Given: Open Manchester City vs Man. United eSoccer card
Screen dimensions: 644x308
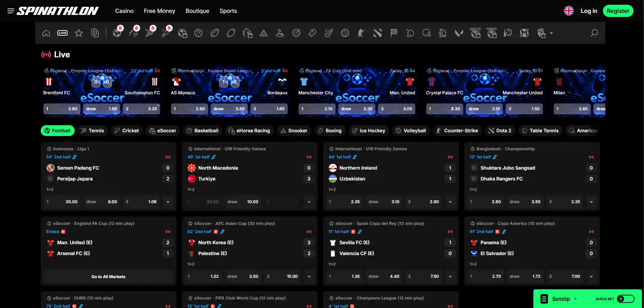Looking at the screenshot, I should (357, 91).
